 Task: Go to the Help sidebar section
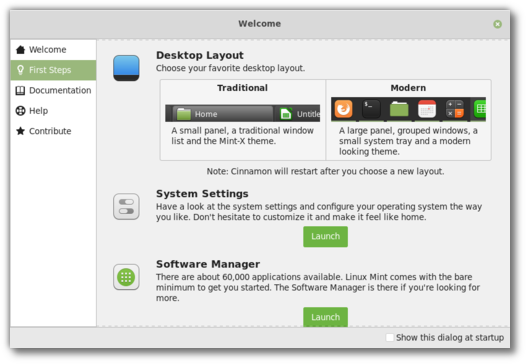pyautogui.click(x=53, y=111)
